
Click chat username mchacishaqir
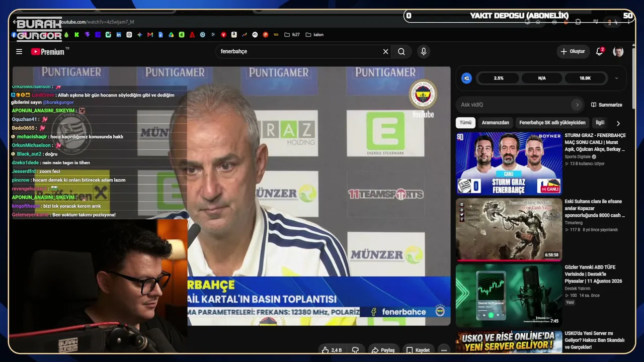[x=32, y=137]
